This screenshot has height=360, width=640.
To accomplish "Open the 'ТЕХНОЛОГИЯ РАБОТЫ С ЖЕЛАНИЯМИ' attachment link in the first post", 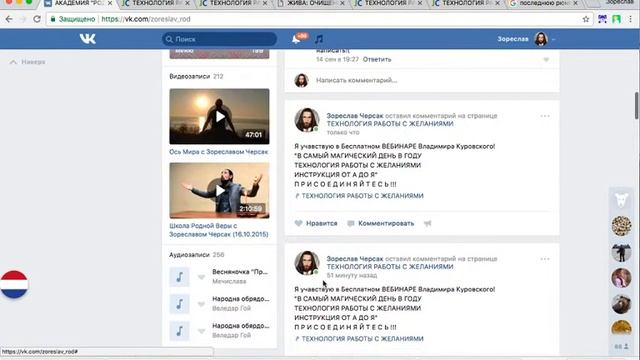I will click(x=362, y=196).
